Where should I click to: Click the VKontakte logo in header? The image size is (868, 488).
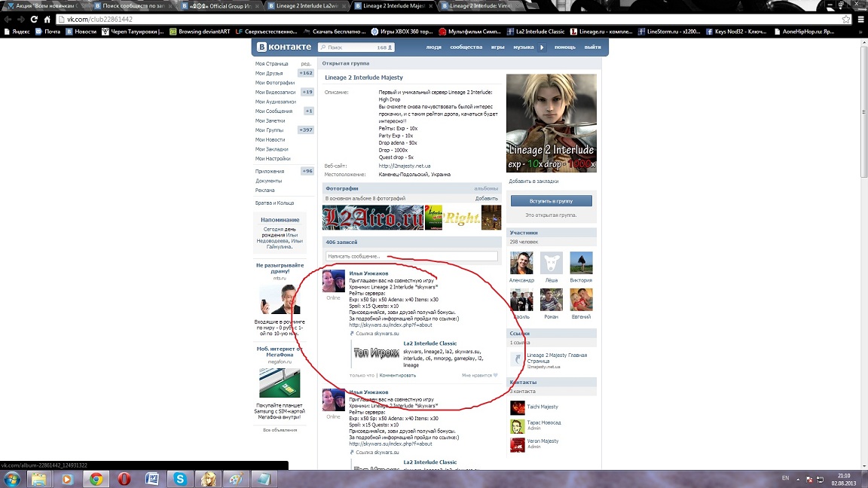284,47
